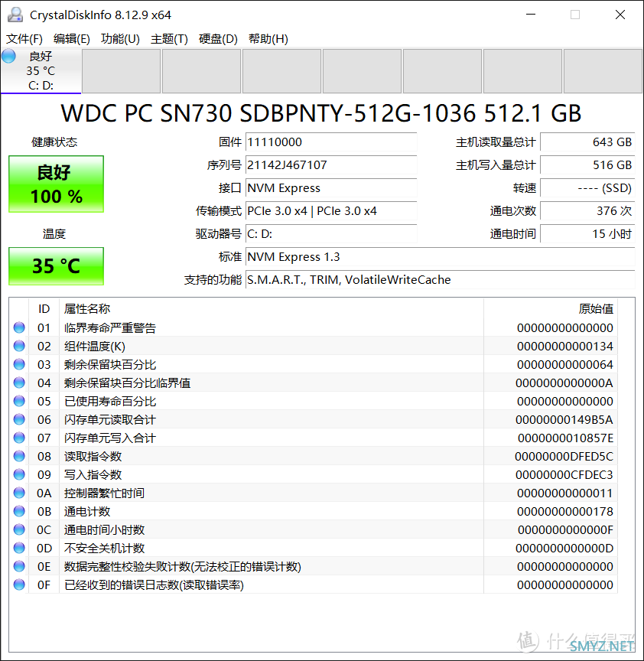
Task: Click the serial number field 21142J467107
Action: (x=331, y=164)
